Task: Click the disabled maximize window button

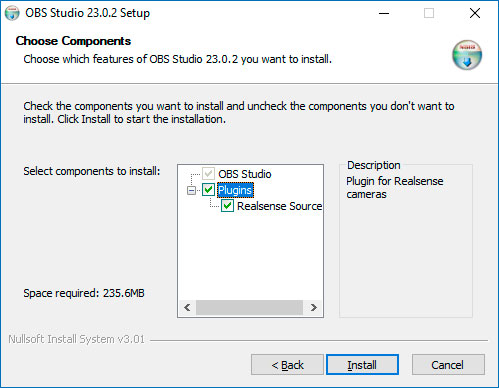Action: pos(429,13)
